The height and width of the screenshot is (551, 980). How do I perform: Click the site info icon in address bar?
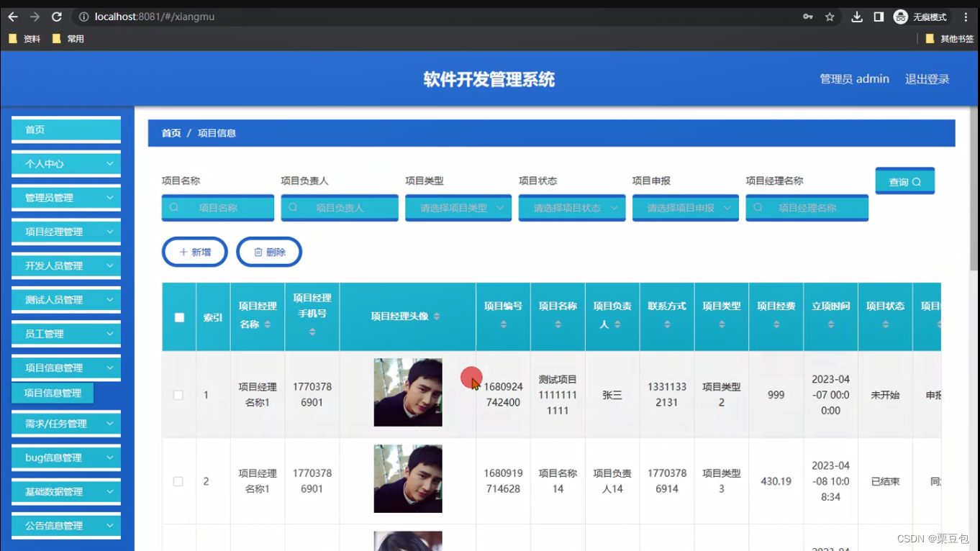83,17
